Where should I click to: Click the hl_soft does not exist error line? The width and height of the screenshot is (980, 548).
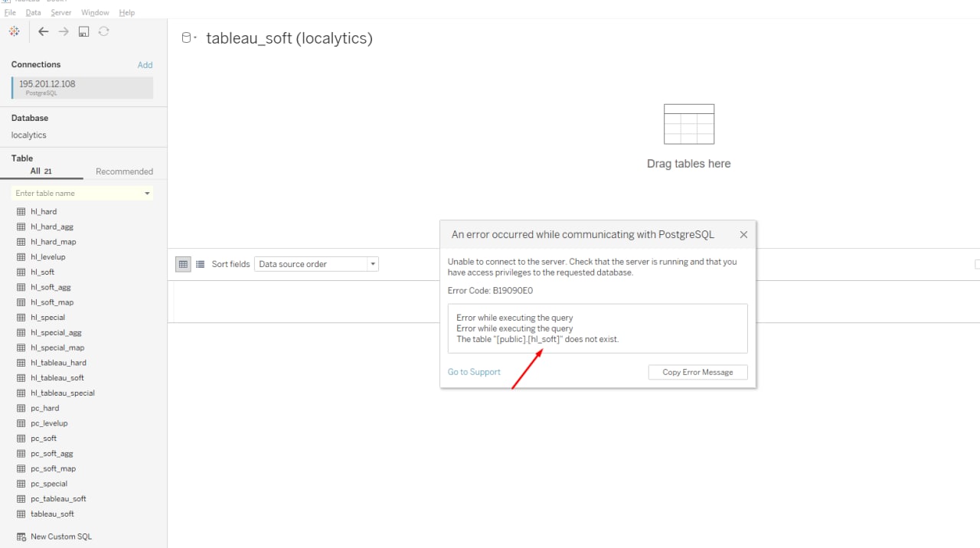click(x=537, y=339)
